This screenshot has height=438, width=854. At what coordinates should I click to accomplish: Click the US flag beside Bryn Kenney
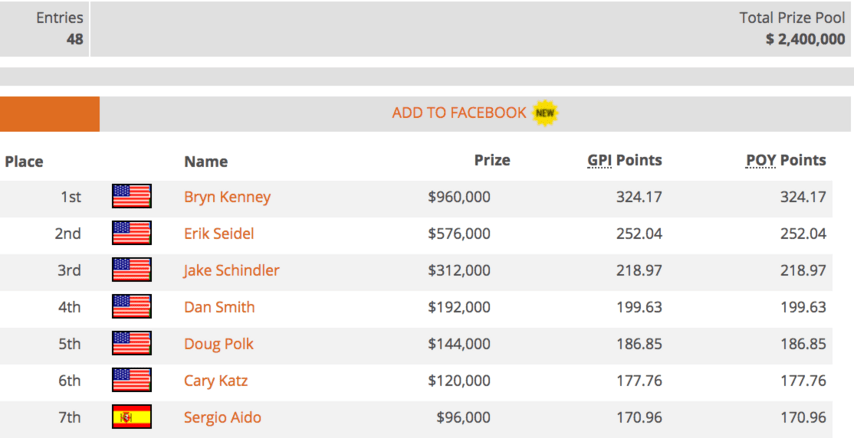tap(132, 196)
